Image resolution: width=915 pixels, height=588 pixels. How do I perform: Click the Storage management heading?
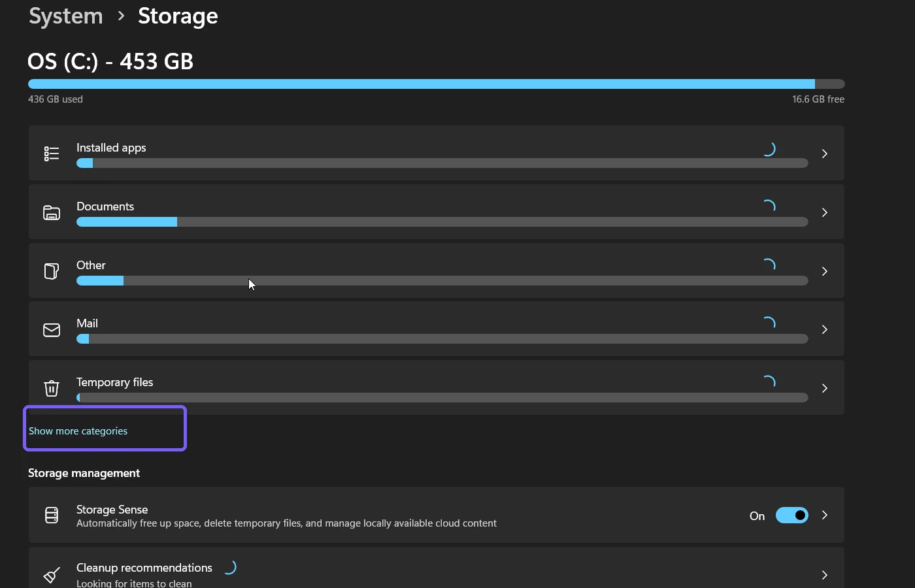[84, 473]
